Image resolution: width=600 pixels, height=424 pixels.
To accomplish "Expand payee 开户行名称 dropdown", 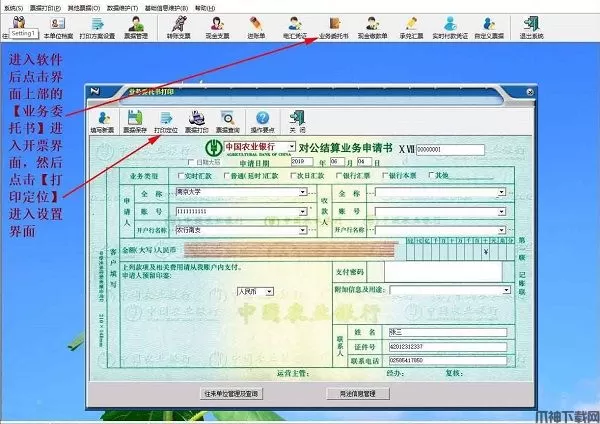I will 501,230.
